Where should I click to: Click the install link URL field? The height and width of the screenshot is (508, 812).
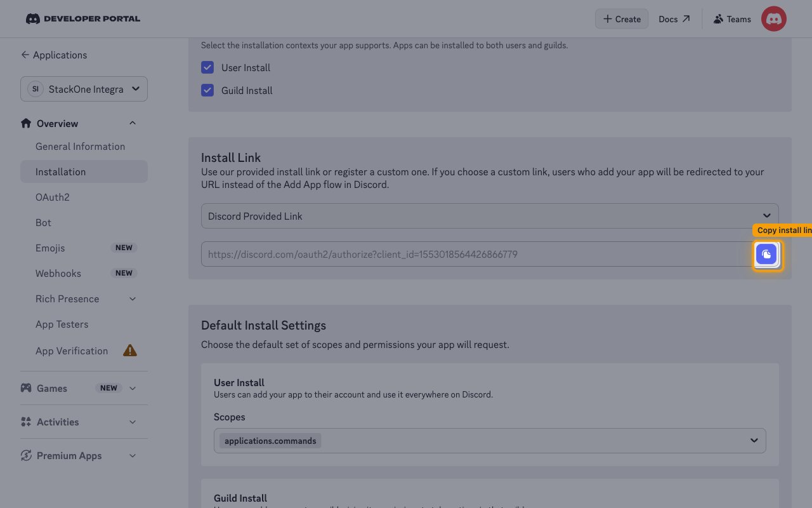(x=477, y=254)
